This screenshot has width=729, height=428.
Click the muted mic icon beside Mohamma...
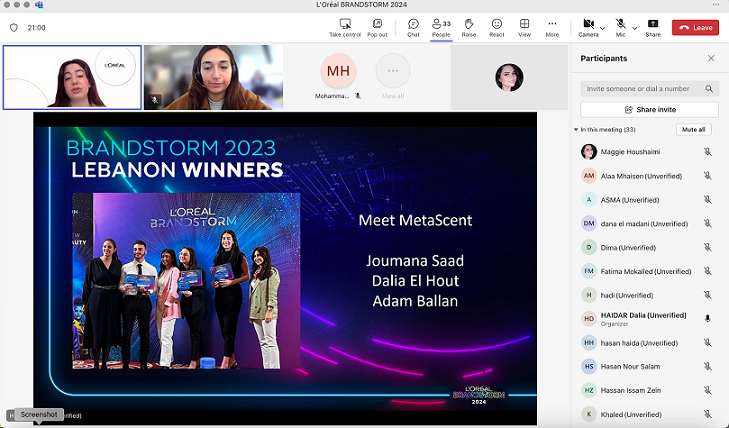[358, 96]
